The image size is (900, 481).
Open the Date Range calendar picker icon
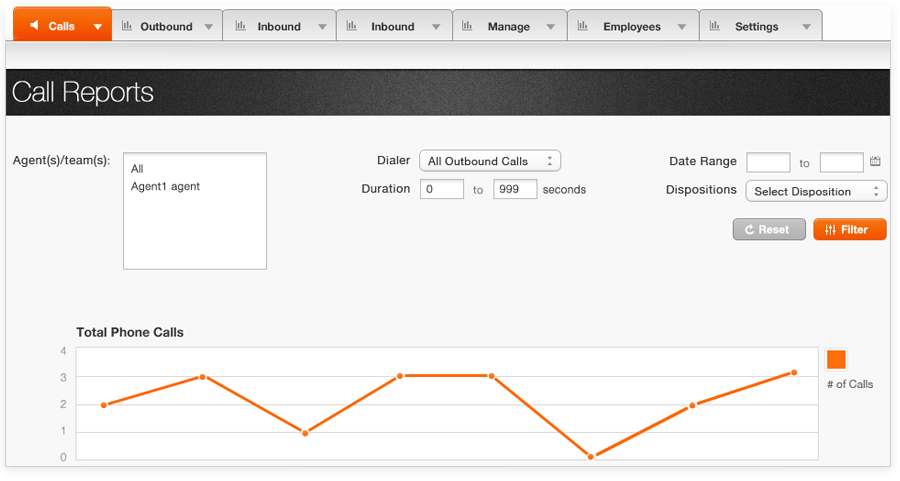tap(875, 161)
